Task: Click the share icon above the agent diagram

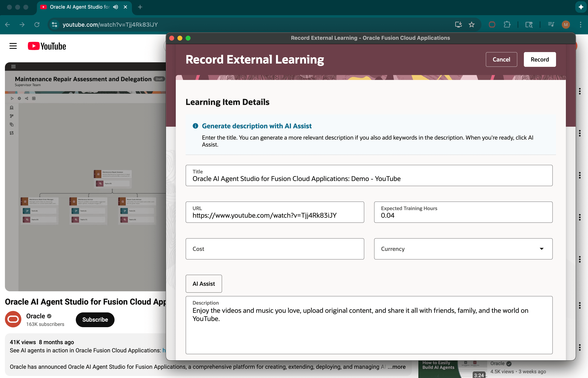Action: (26, 98)
